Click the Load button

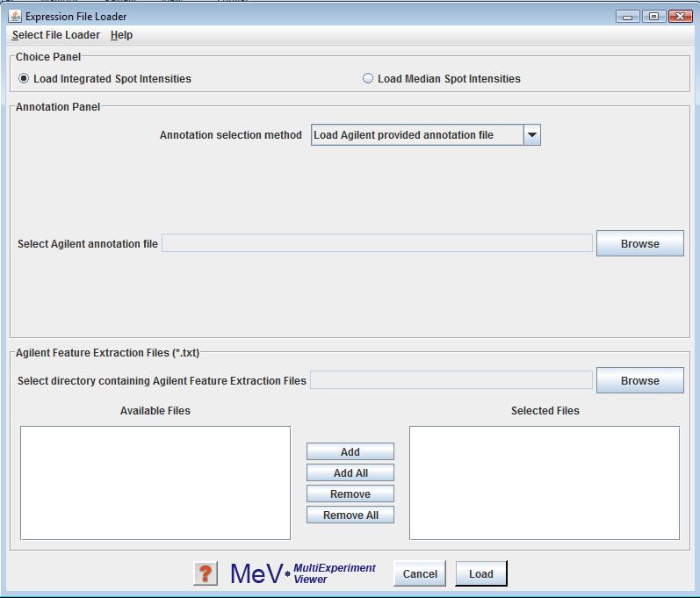480,573
